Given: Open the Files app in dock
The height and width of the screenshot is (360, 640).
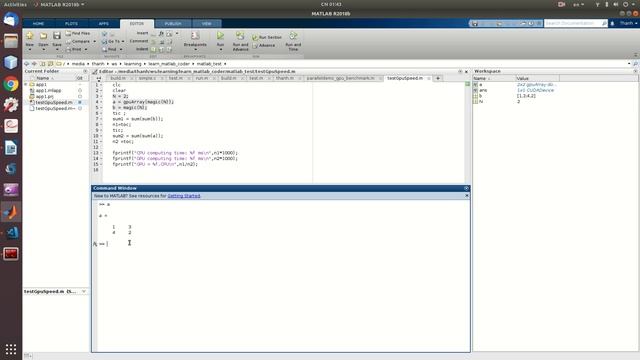Looking at the screenshot, I should pos(11,41).
